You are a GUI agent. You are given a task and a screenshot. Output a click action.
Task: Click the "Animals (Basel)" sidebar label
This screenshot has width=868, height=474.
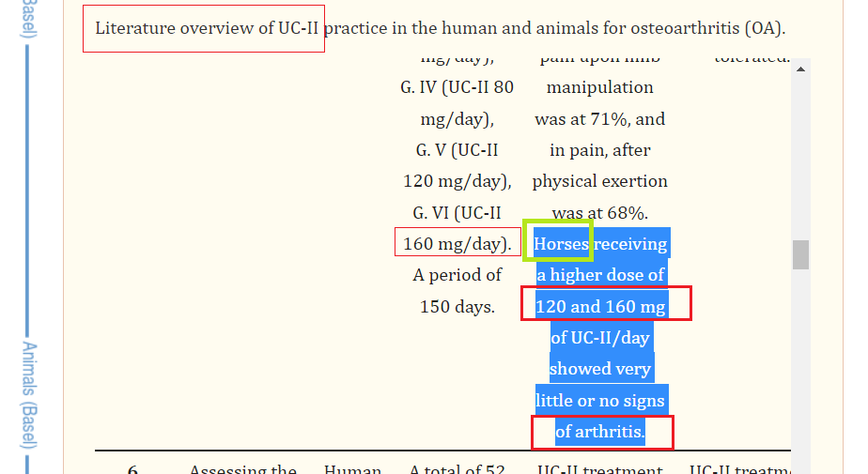click(29, 395)
